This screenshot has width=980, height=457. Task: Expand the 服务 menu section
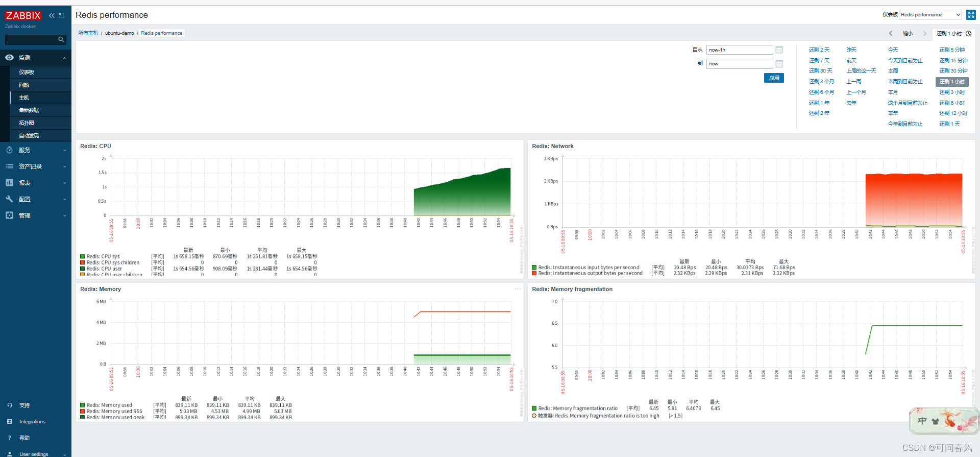pos(64,151)
